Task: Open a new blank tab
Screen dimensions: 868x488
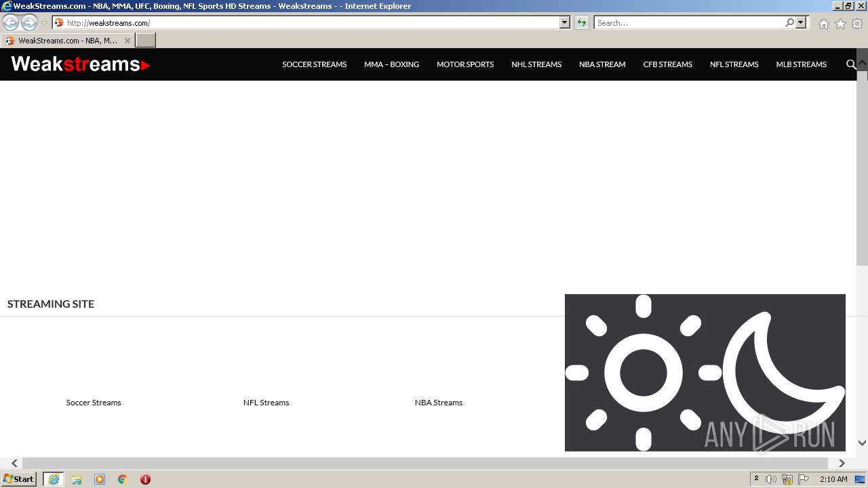Action: [146, 41]
